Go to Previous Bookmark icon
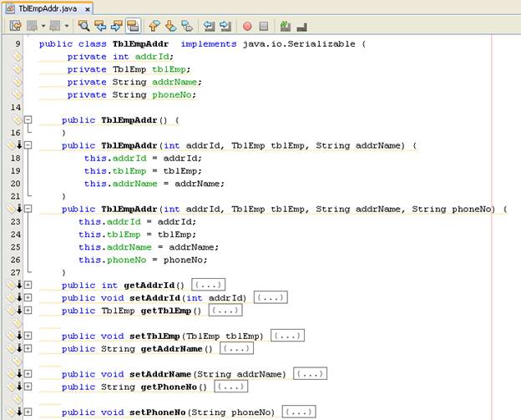The image size is (521, 420). [x=154, y=26]
